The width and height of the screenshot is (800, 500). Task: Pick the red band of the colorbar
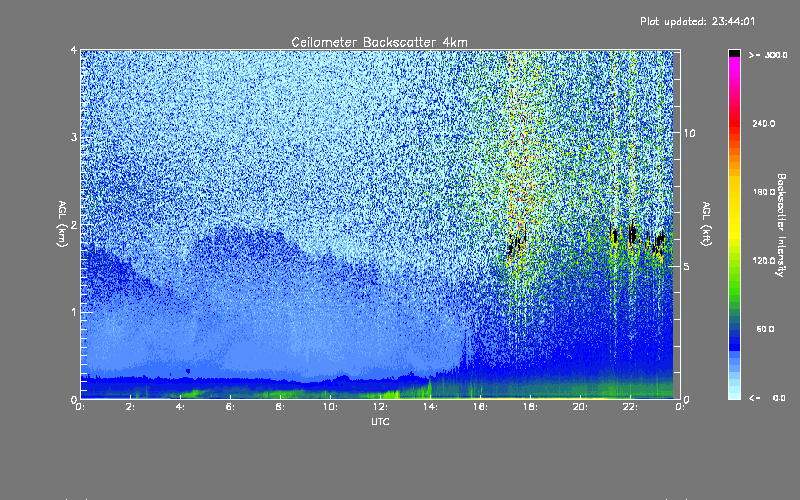click(x=734, y=122)
